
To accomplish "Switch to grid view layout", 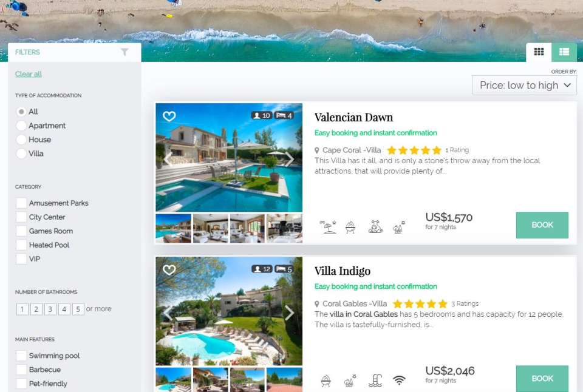I will coord(539,52).
